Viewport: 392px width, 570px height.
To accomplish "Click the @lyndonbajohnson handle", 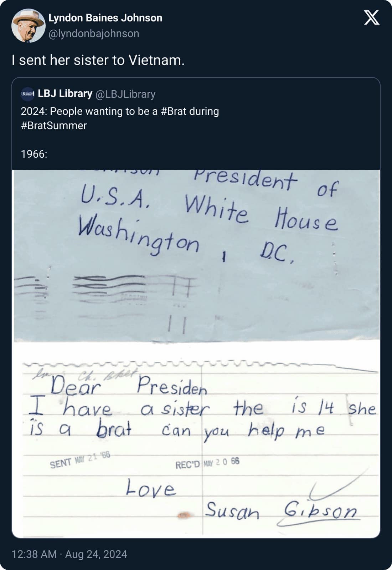I will [94, 34].
